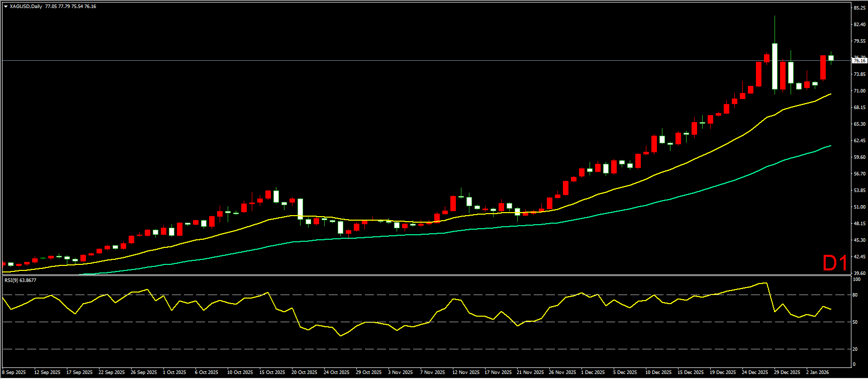Viewport: 868px width, 379px height.
Task: Click the 62.45 price scale label
Action: tap(859, 141)
